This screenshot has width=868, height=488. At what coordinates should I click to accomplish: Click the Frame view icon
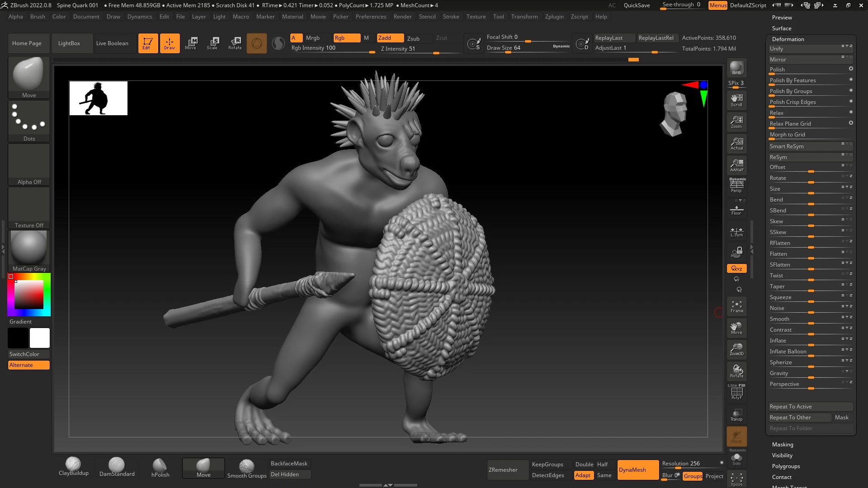(736, 307)
